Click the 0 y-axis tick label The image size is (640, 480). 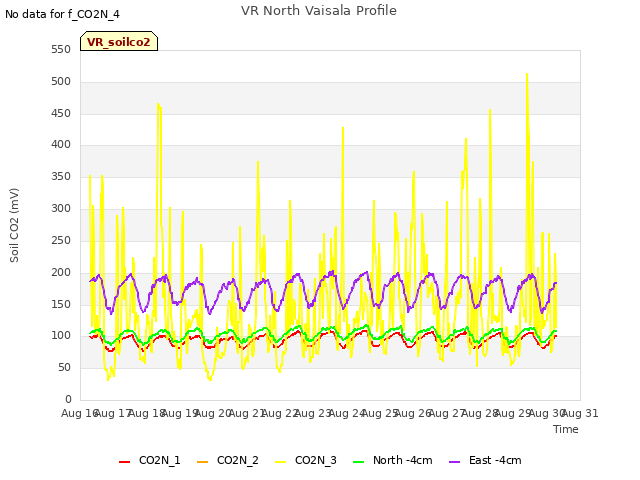coord(68,399)
